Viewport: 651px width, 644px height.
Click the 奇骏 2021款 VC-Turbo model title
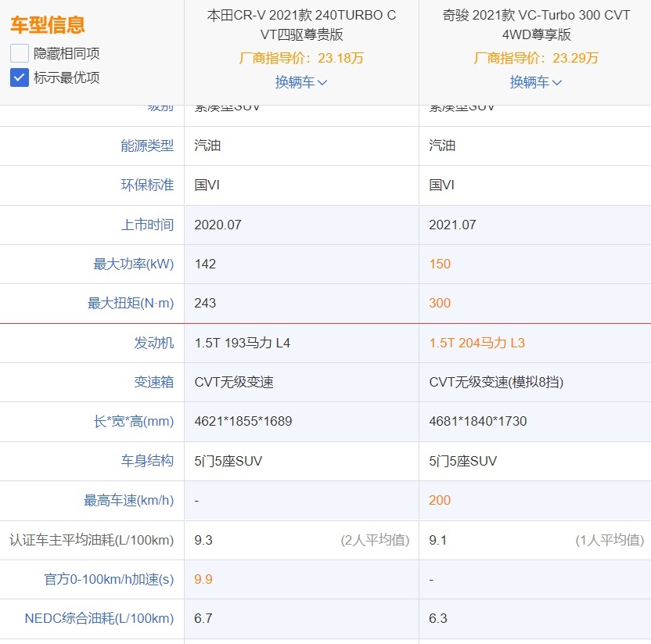tap(536, 24)
